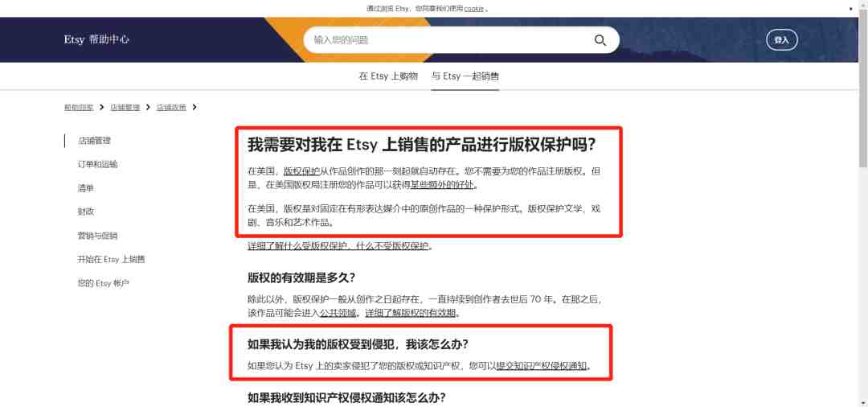Viewport: 868px width, 407px height.
Task: Click the page vertical scrollbar thumb
Action: tap(862, 92)
